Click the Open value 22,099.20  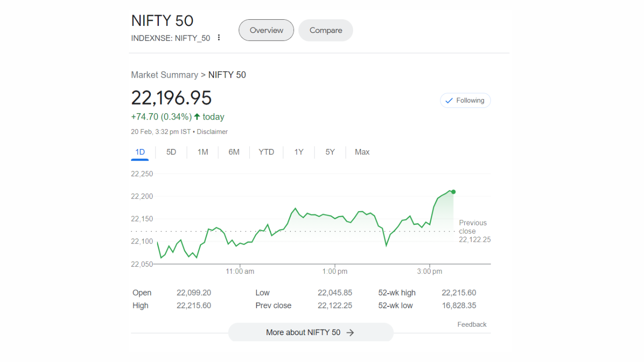coord(194,293)
